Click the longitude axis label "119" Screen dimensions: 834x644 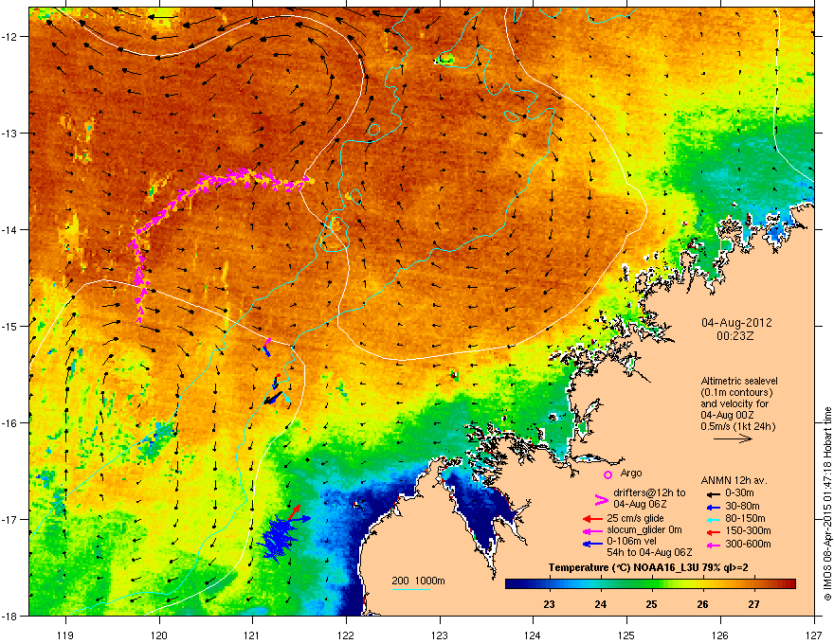(x=65, y=635)
